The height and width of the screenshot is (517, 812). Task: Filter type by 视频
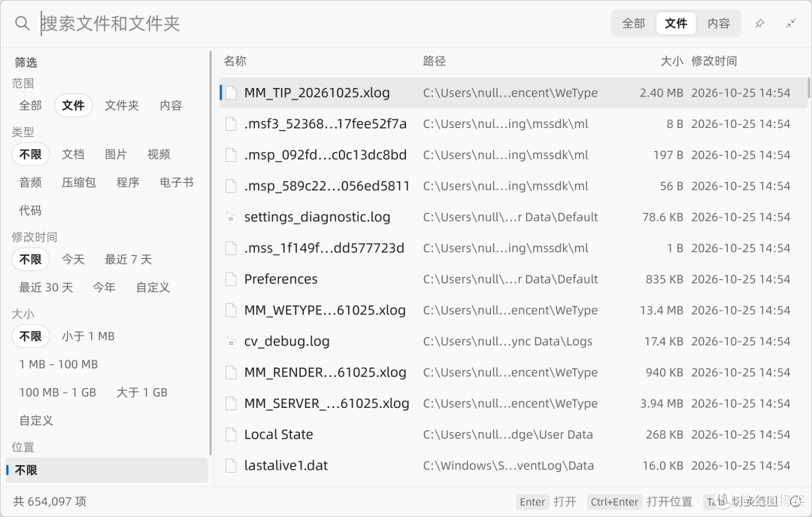click(159, 154)
